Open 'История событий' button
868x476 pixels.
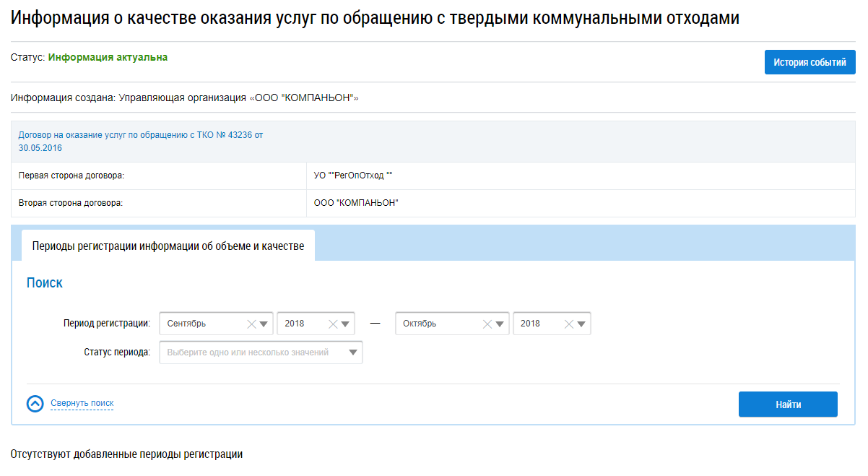(x=810, y=62)
